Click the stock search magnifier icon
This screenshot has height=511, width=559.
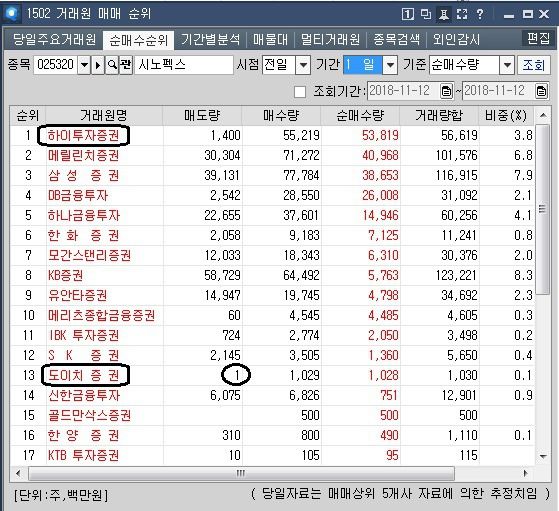tap(112, 65)
